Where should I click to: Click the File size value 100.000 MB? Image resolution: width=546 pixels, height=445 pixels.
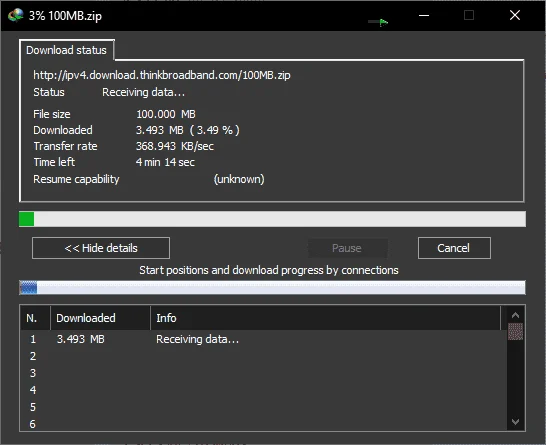coord(166,114)
